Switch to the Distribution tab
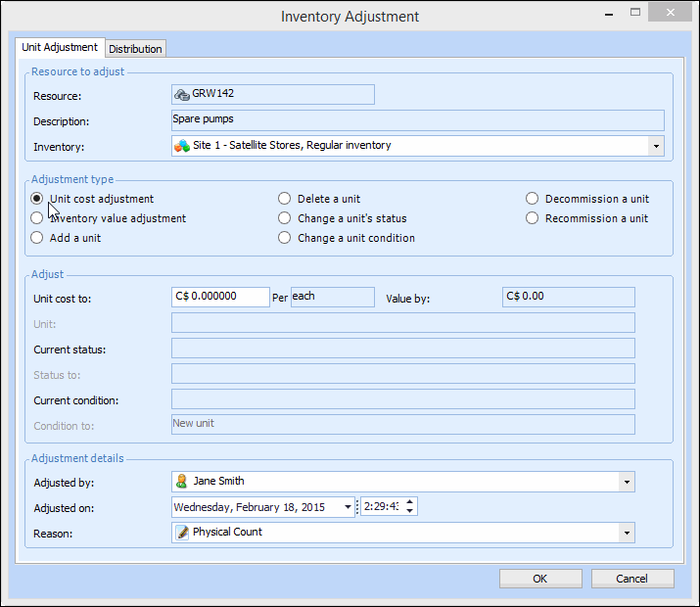Viewport: 700px width, 607px height. click(135, 49)
